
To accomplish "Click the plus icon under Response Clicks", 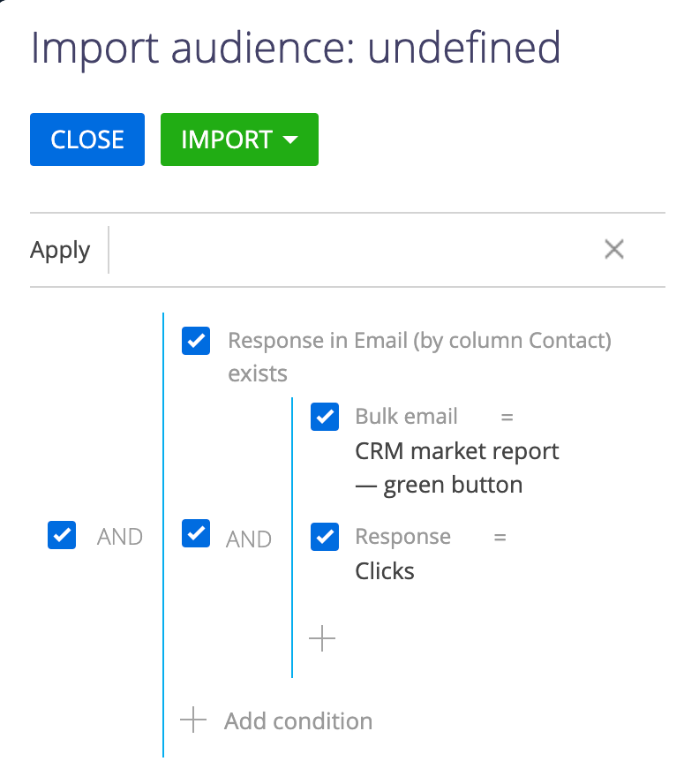I will 322,638.
